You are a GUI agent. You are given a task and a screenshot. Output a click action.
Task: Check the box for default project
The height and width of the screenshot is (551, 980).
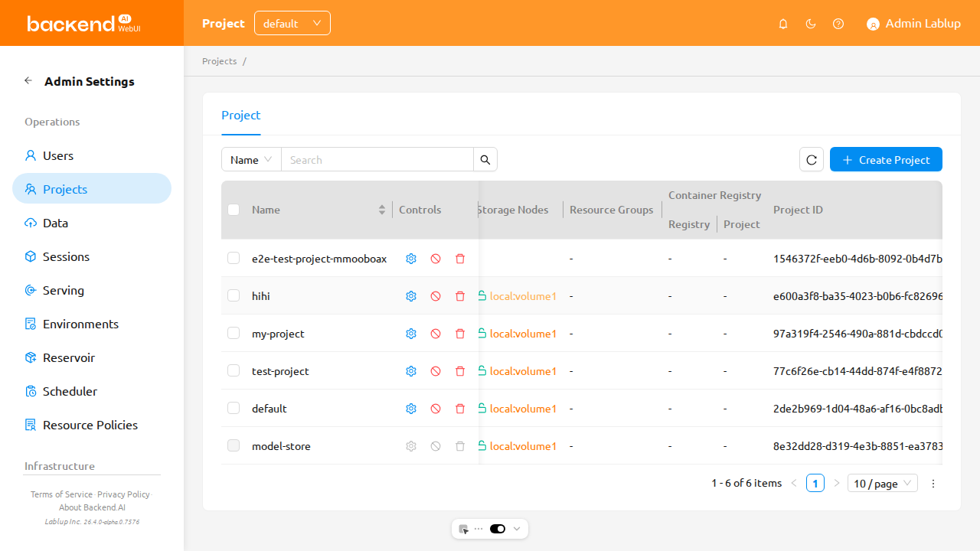click(234, 408)
